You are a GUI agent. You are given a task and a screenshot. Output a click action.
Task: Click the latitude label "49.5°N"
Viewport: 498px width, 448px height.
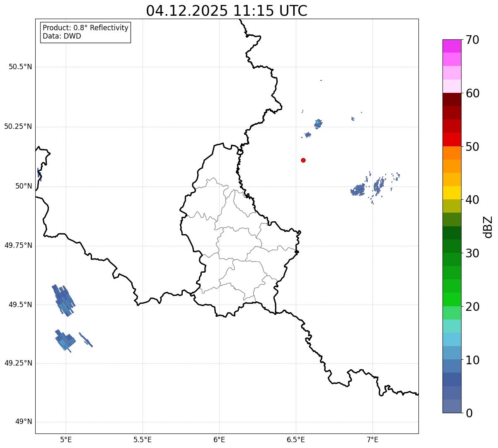click(x=20, y=305)
